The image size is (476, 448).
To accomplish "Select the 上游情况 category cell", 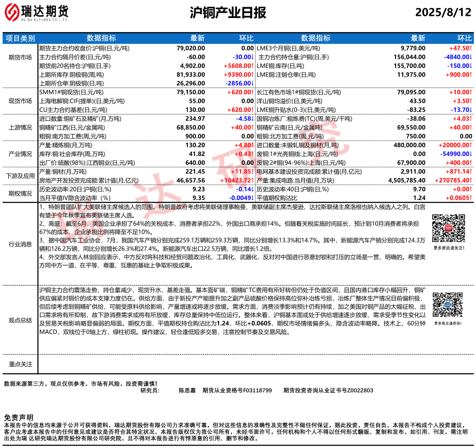I will click(20, 128).
